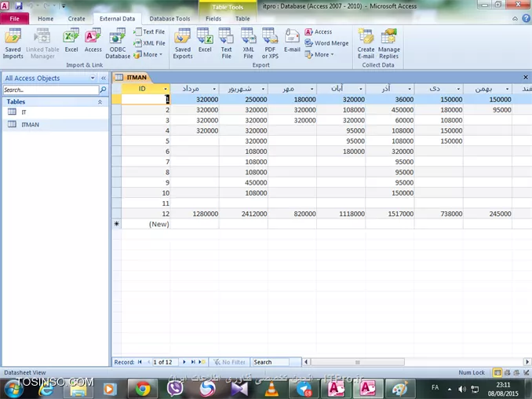Open the ODBC Database import icon

click(x=118, y=43)
